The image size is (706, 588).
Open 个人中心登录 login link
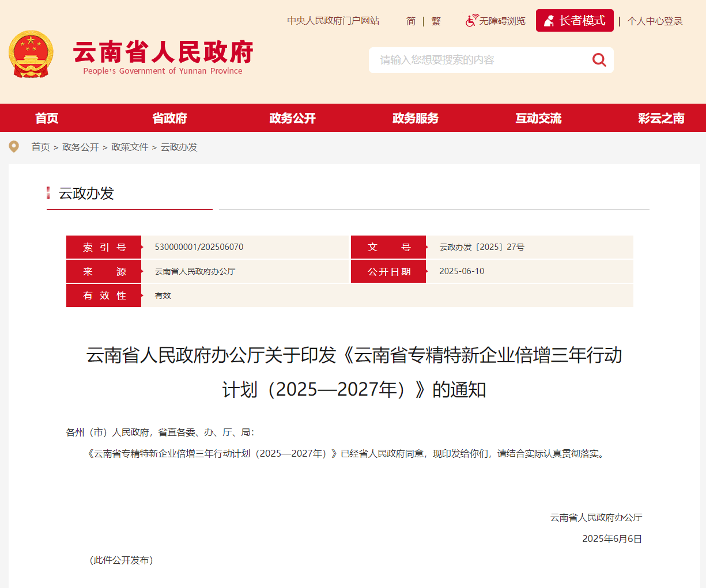click(x=655, y=21)
